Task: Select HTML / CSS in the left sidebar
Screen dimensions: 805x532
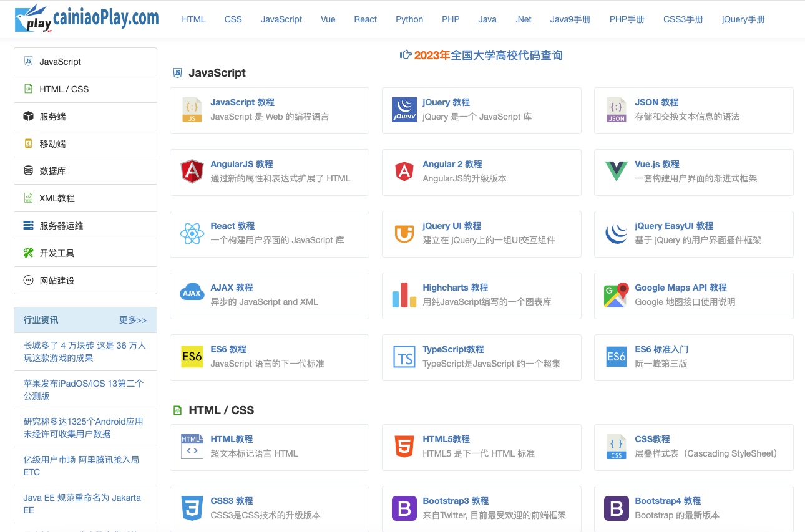Action: (x=85, y=89)
